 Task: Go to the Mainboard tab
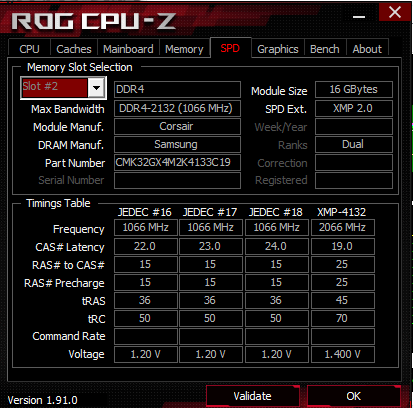coord(128,49)
